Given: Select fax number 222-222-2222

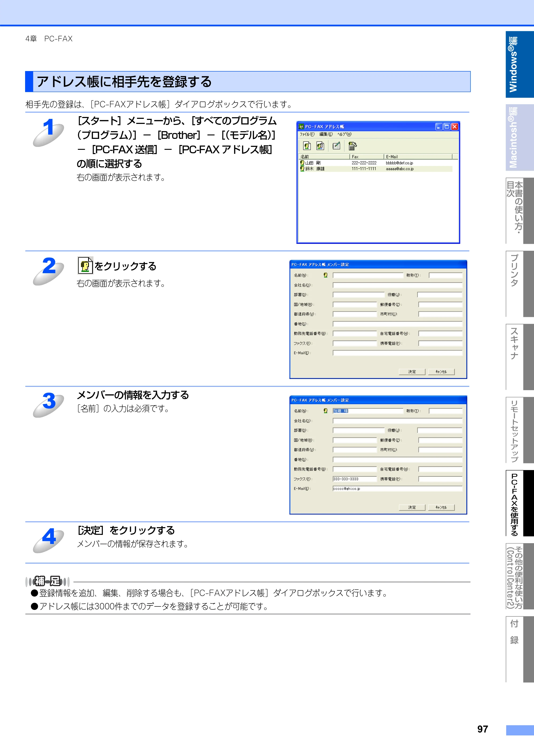Looking at the screenshot, I should pos(364,163).
